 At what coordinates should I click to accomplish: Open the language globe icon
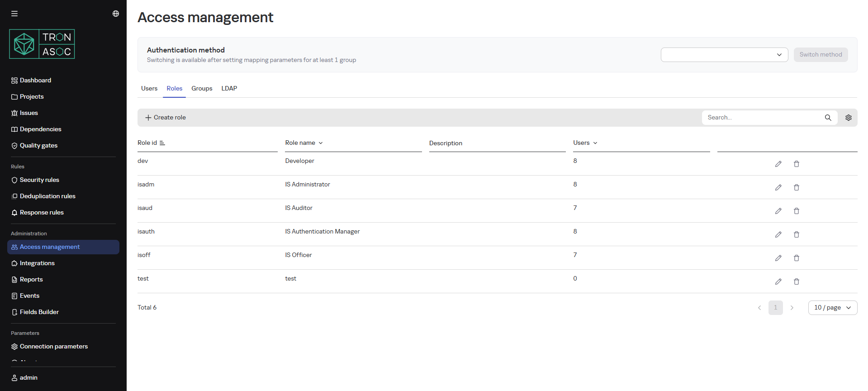click(x=116, y=14)
